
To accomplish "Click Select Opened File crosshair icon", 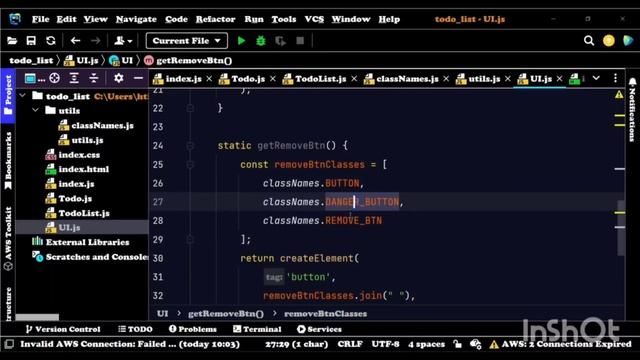I will point(54,78).
